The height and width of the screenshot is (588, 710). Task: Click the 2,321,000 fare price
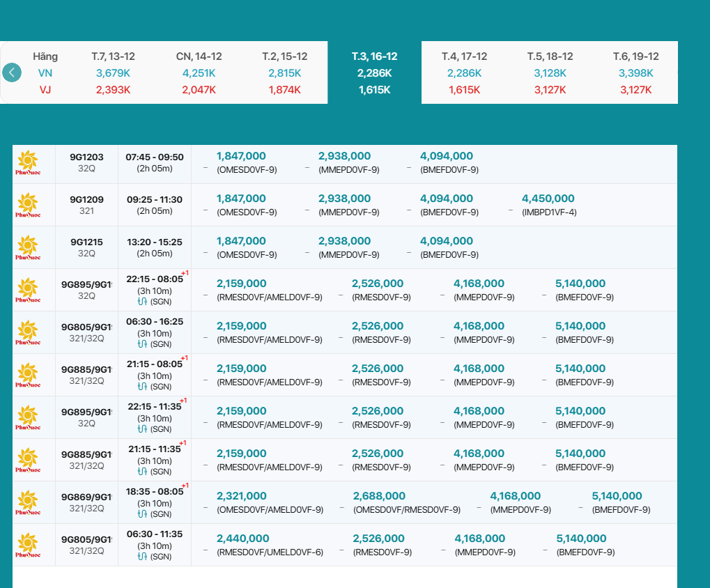tap(241, 496)
